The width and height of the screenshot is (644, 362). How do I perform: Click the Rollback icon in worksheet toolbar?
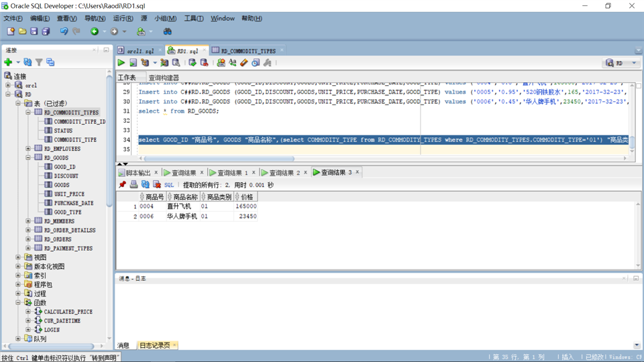coord(204,63)
